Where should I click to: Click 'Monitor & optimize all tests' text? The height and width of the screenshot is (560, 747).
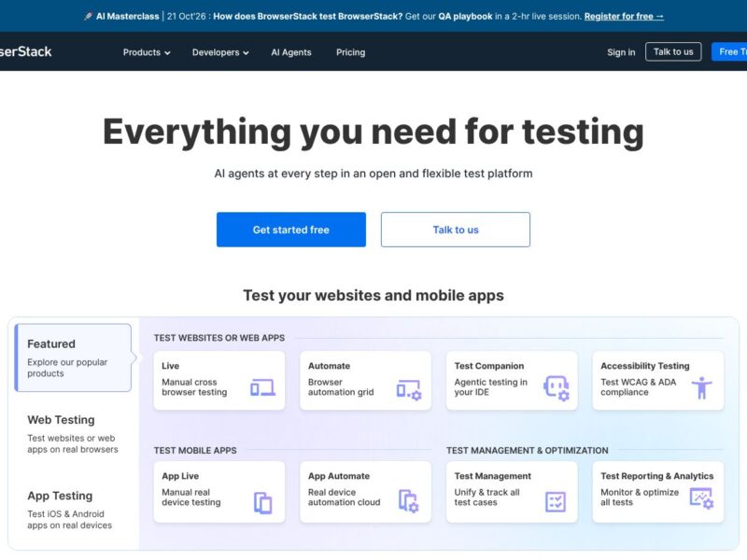(x=640, y=497)
